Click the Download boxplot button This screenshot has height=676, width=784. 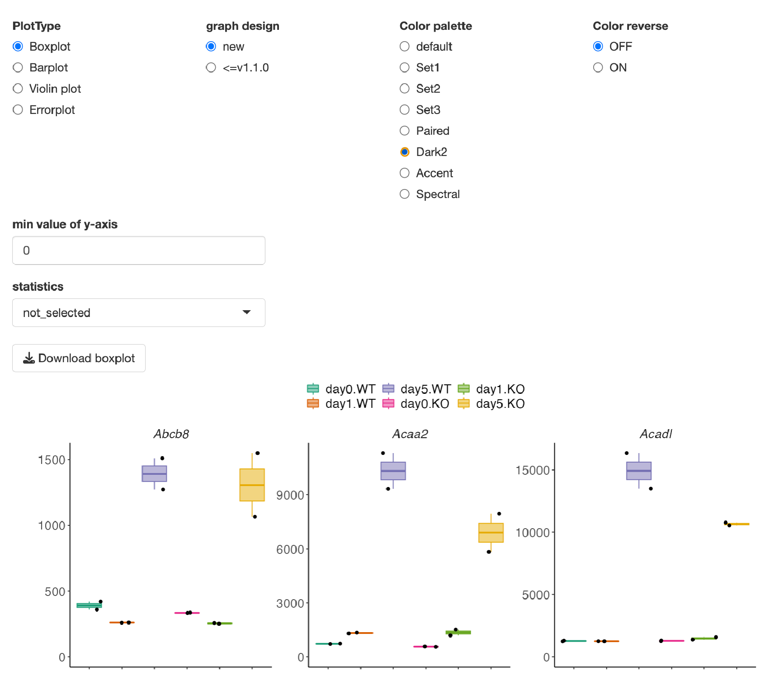(x=79, y=358)
